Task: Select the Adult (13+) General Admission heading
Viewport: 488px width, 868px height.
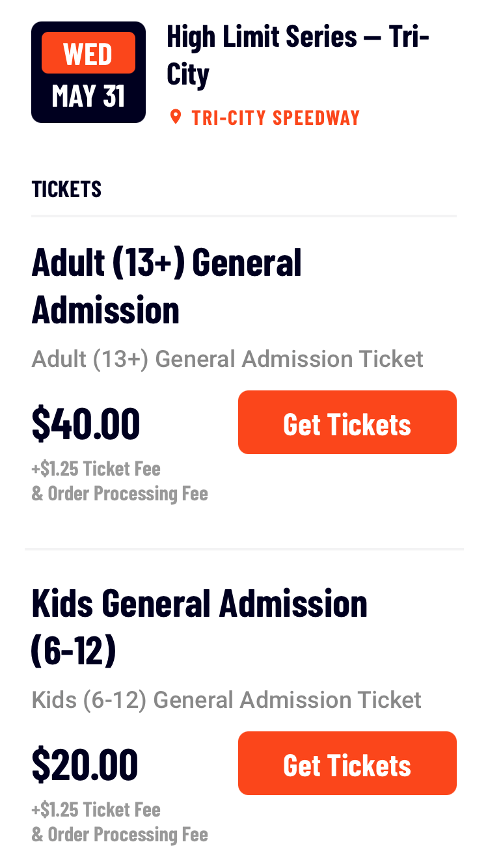Action: pos(167,286)
